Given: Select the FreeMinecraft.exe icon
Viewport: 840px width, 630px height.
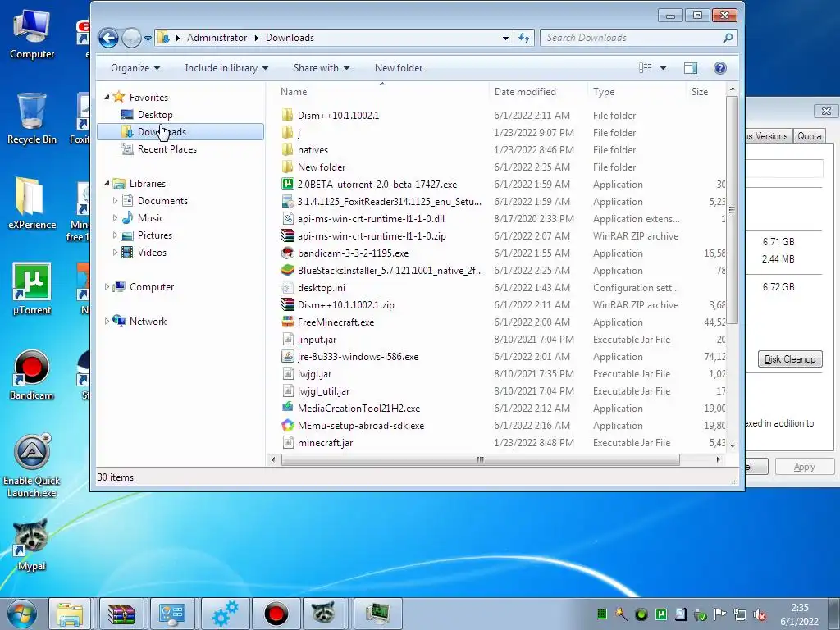Looking at the screenshot, I should pos(288,322).
